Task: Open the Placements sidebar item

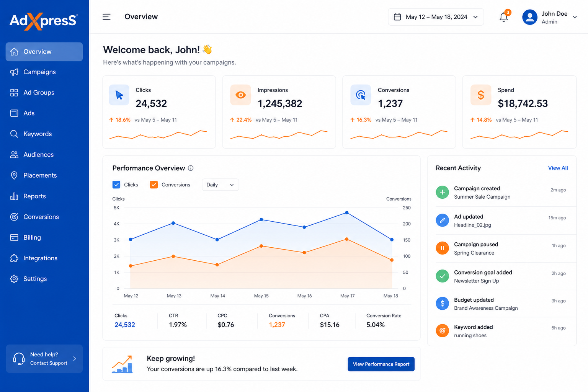Action: point(44,175)
